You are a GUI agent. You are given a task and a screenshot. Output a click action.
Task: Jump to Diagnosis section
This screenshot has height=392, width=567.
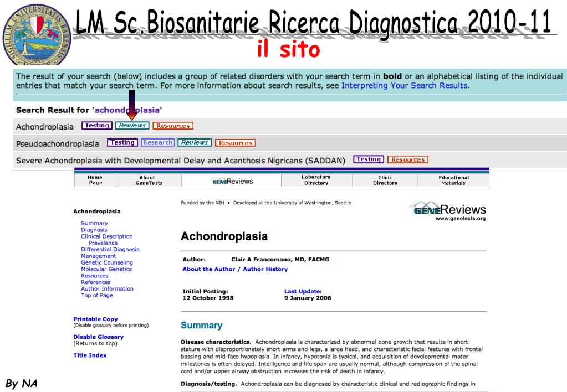click(x=94, y=230)
